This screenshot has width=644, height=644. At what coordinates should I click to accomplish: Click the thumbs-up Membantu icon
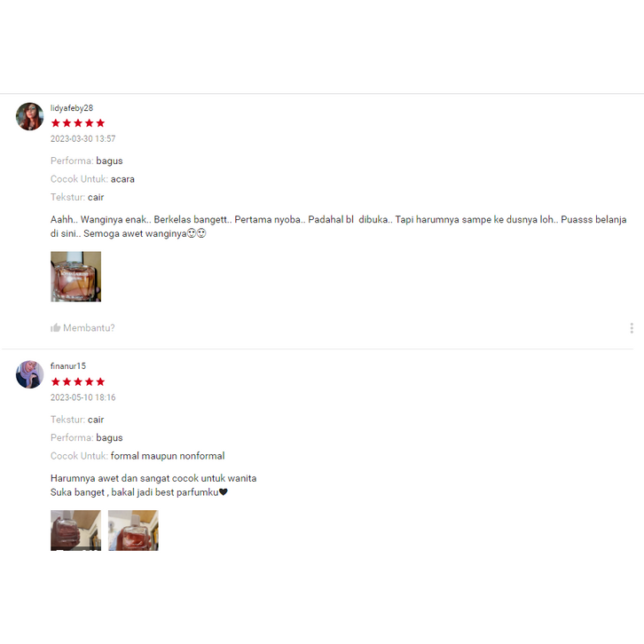[56, 327]
